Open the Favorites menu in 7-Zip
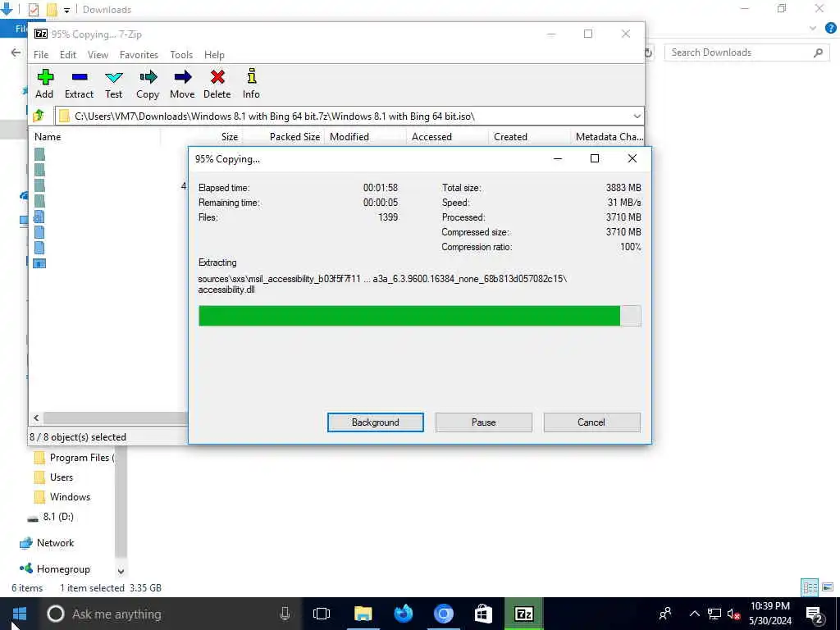This screenshot has height=630, width=840. [139, 55]
